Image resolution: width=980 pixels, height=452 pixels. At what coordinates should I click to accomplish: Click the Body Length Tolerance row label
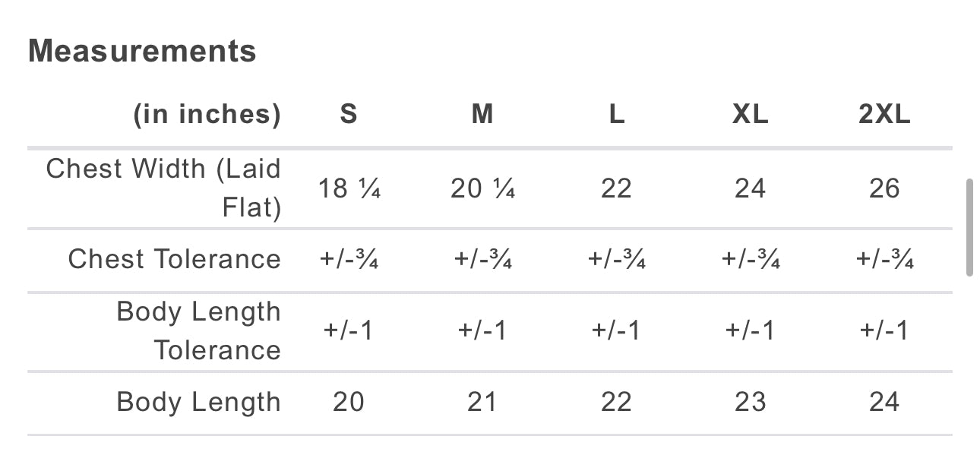[198, 330]
